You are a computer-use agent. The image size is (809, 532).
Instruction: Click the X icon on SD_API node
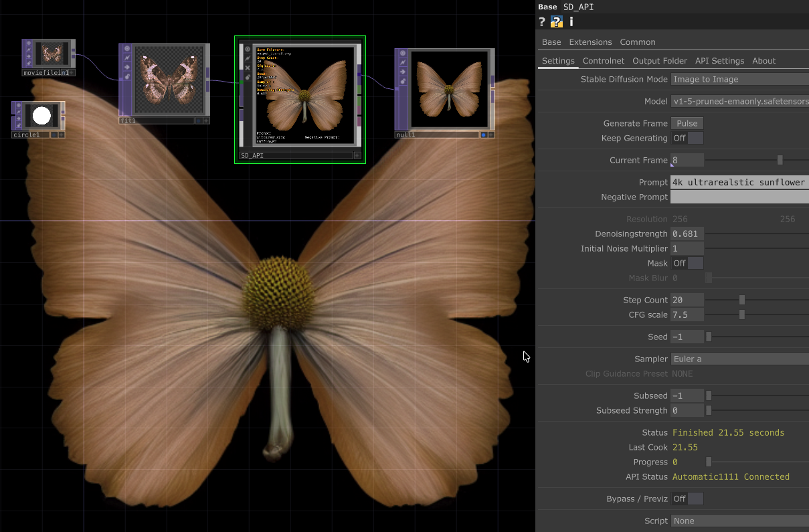(x=248, y=68)
